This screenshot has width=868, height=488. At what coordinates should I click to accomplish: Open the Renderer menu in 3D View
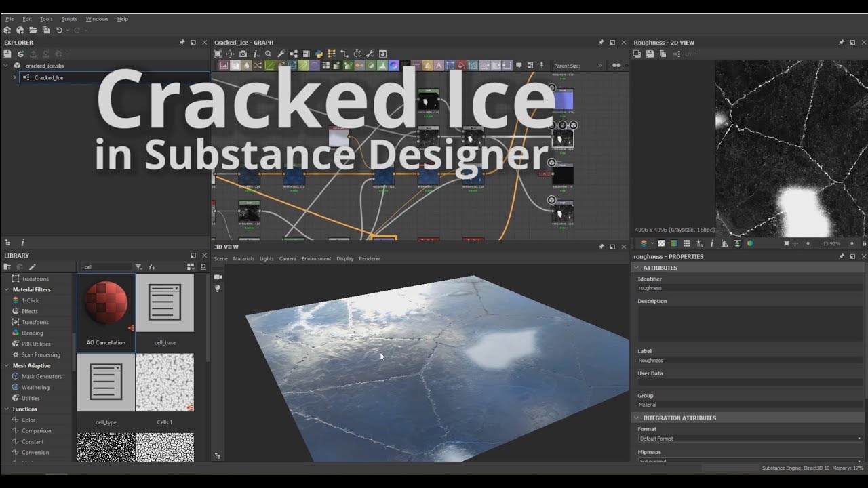(370, 258)
